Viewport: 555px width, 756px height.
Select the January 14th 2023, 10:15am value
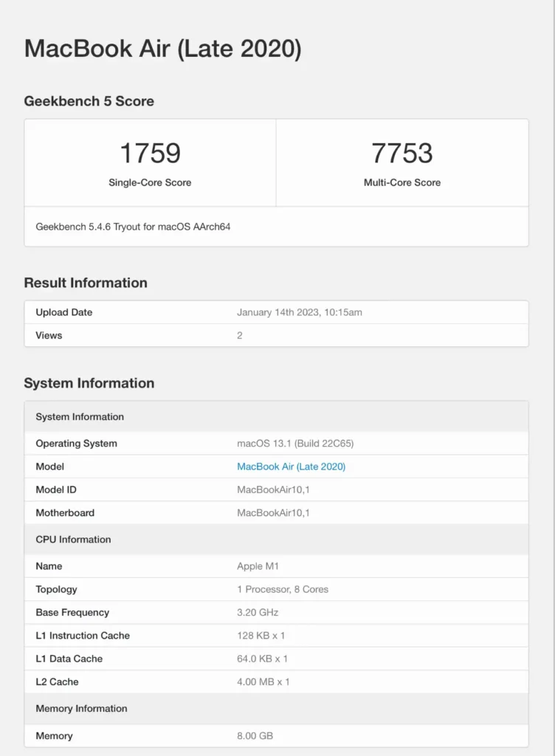click(x=299, y=312)
